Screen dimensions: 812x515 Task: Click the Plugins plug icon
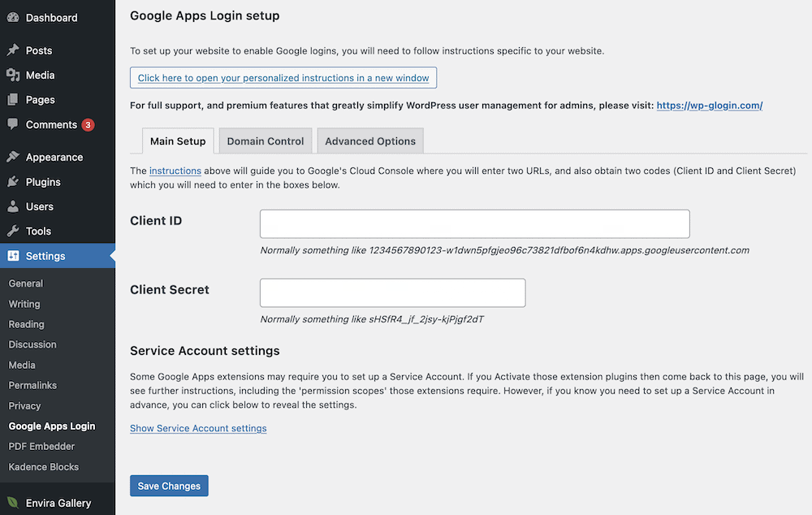[13, 182]
